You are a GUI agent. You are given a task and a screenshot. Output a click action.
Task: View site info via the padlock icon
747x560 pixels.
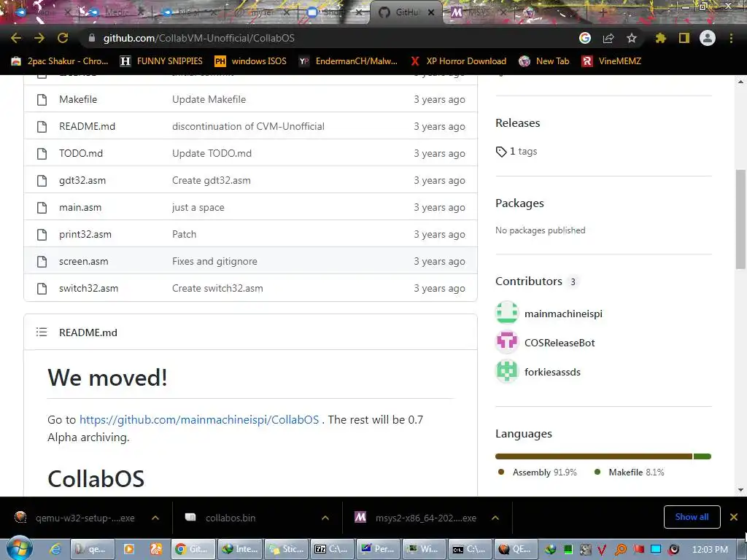92,38
